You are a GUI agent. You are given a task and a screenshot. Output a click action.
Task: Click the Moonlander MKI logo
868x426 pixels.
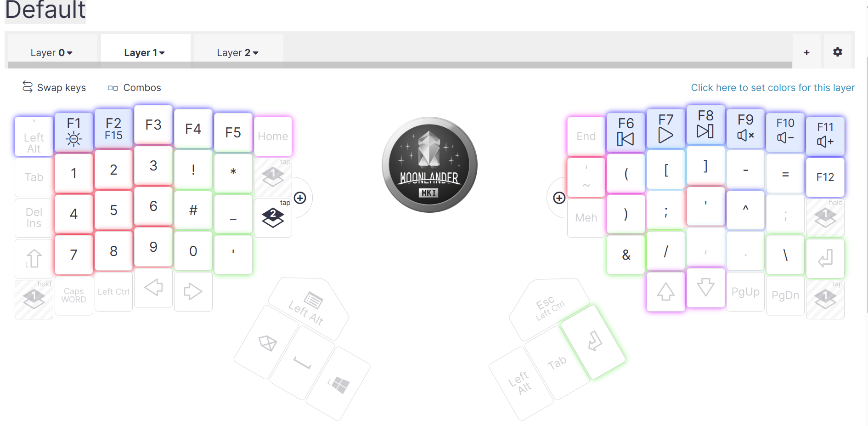point(429,165)
